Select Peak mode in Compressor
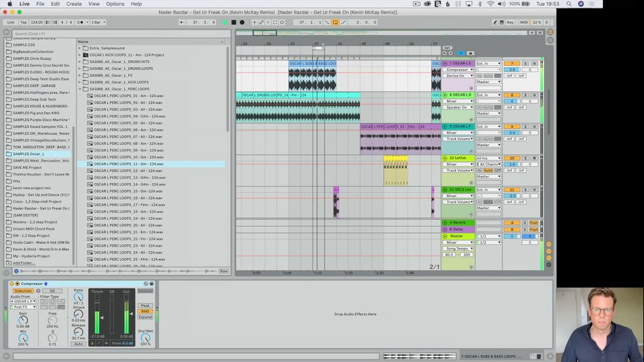644x362 pixels. tap(145, 306)
